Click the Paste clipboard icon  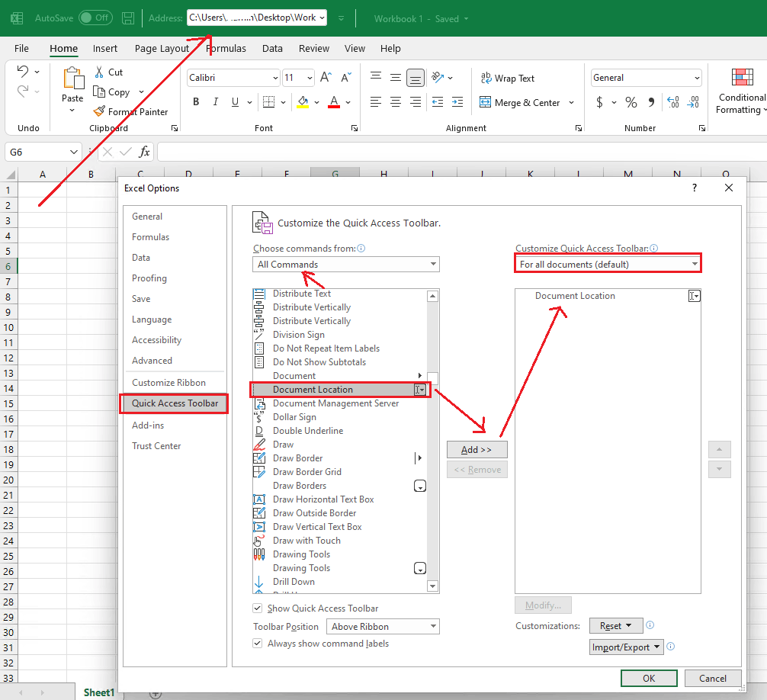point(73,79)
